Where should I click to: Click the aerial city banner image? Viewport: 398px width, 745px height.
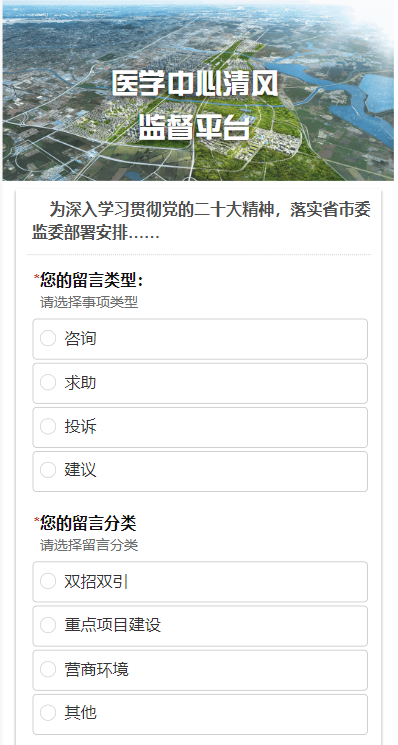[x=198, y=90]
